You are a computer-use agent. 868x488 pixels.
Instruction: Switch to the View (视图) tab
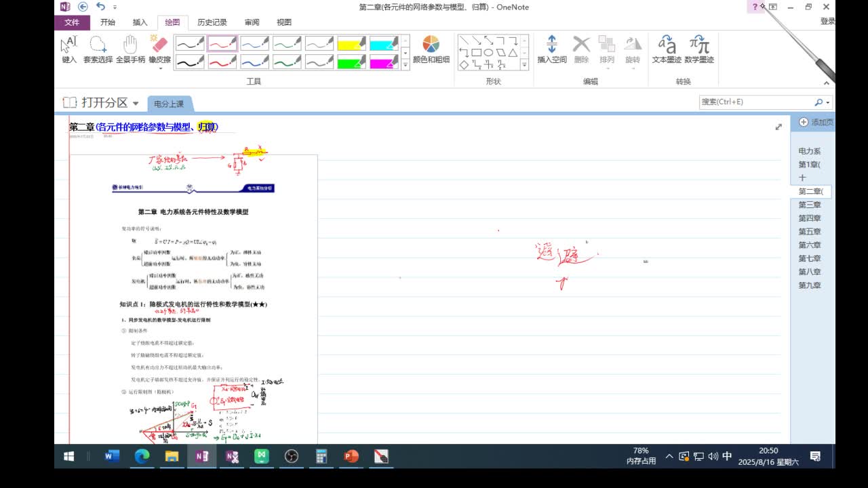coord(284,22)
